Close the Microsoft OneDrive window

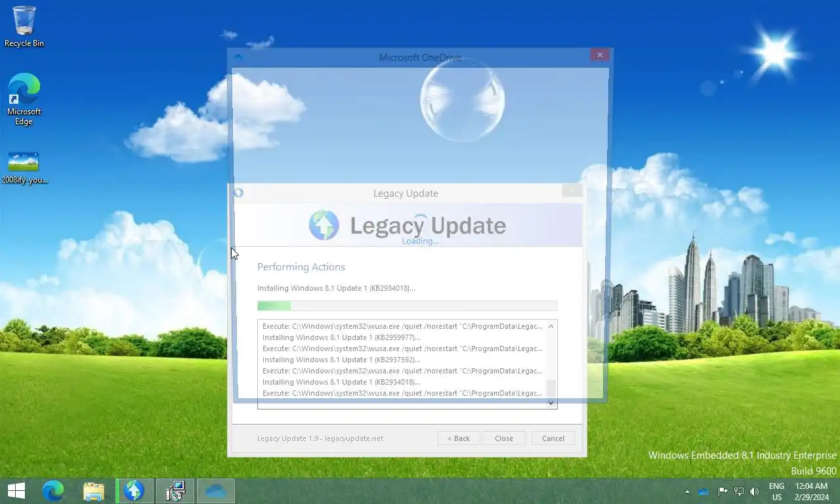(x=600, y=56)
